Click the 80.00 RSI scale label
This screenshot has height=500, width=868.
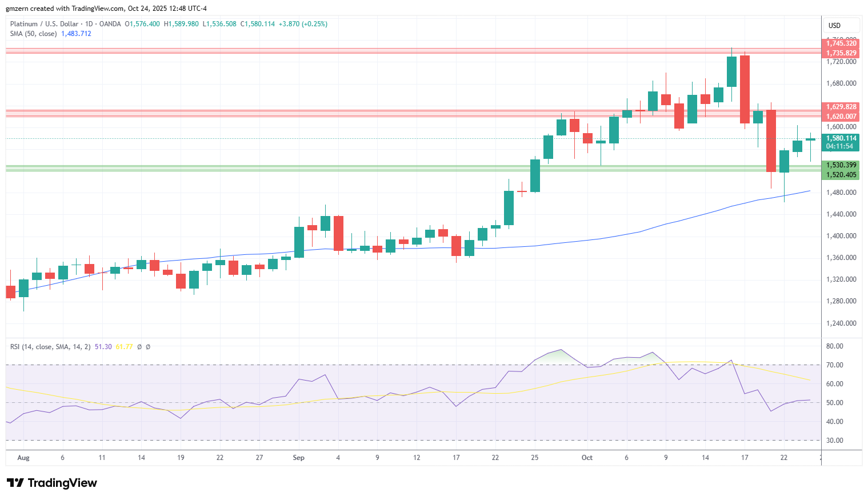tap(834, 346)
